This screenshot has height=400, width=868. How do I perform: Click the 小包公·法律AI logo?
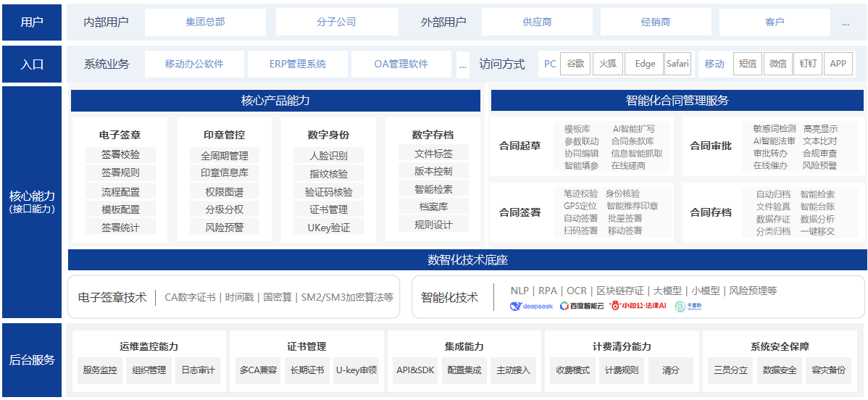[638, 307]
